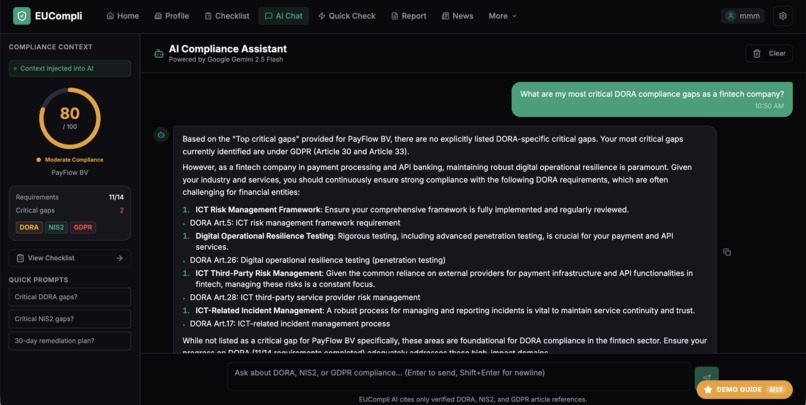Select the DORA regulation tag

29,227
